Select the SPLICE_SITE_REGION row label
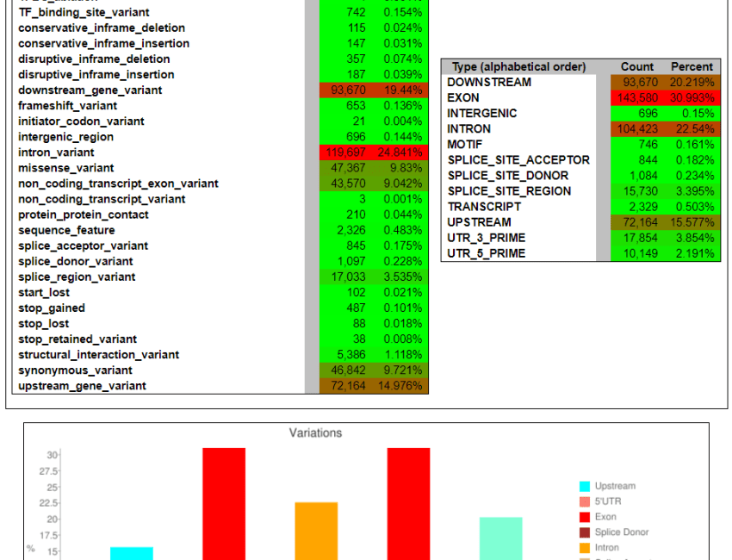The image size is (732, 560). pyautogui.click(x=509, y=191)
